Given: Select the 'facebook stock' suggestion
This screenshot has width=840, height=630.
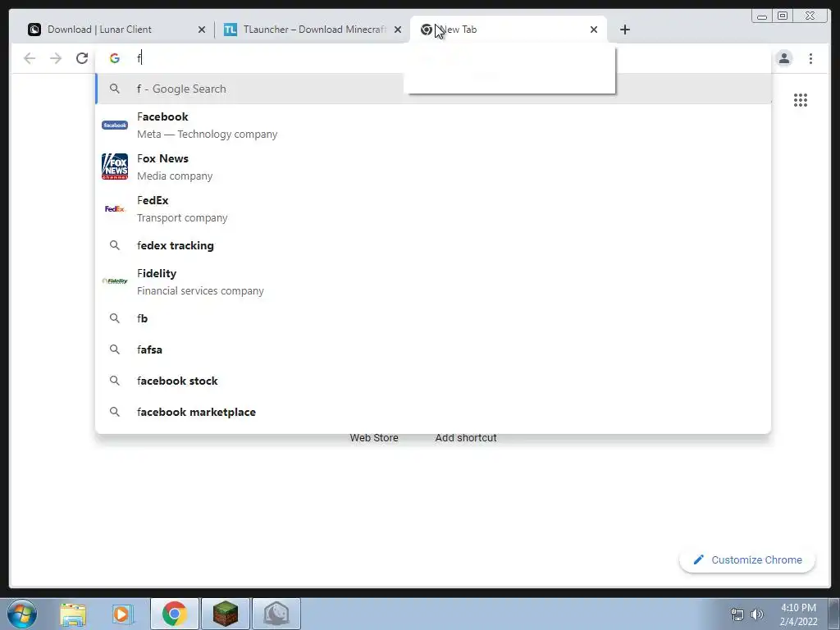Looking at the screenshot, I should (433, 381).
